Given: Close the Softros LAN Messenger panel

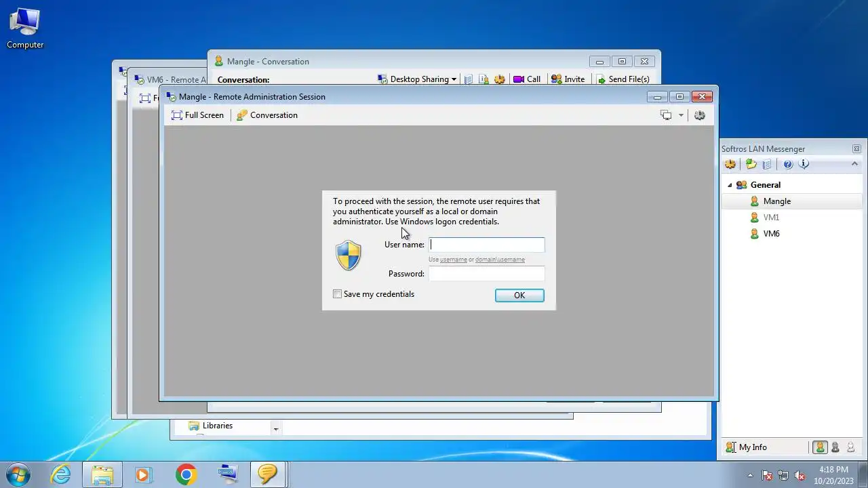Looking at the screenshot, I should pos(856,149).
